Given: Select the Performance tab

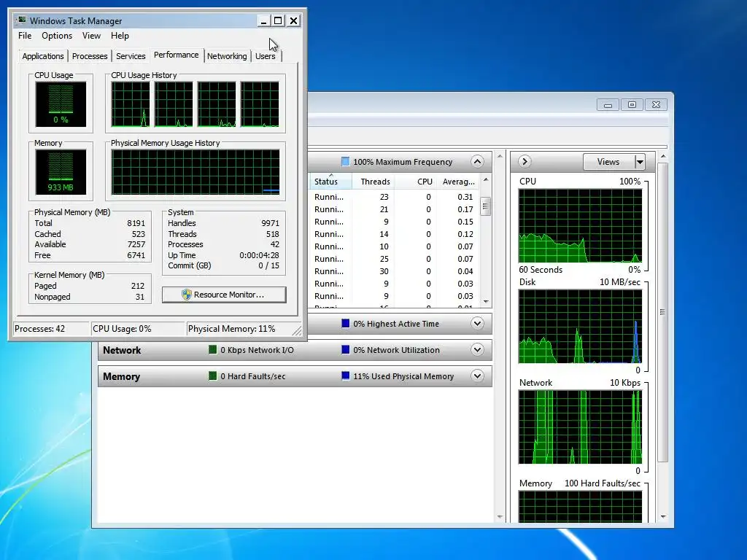Looking at the screenshot, I should point(177,55).
